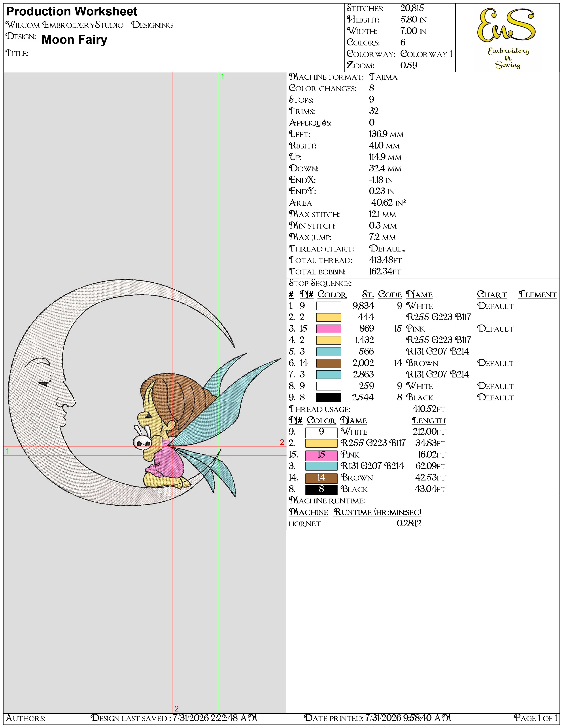563x728 pixels.
Task: Click the small white bunny creature
Action: (143, 438)
